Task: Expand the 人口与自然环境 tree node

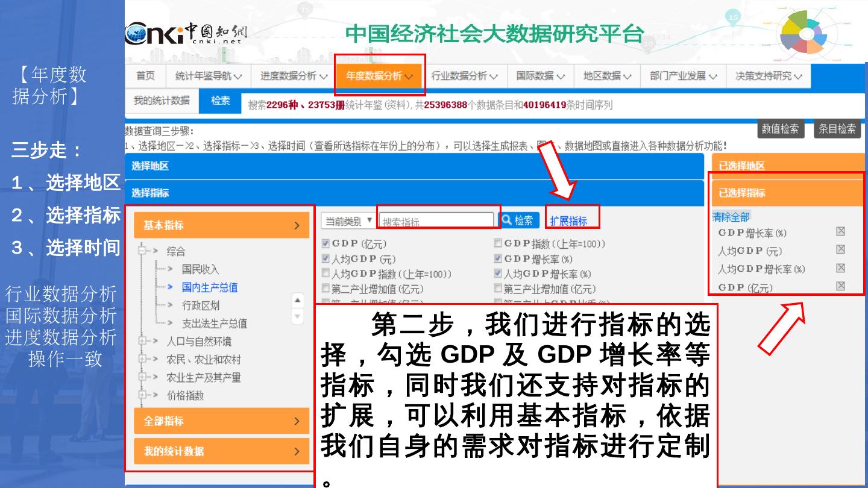Action: tap(142, 341)
